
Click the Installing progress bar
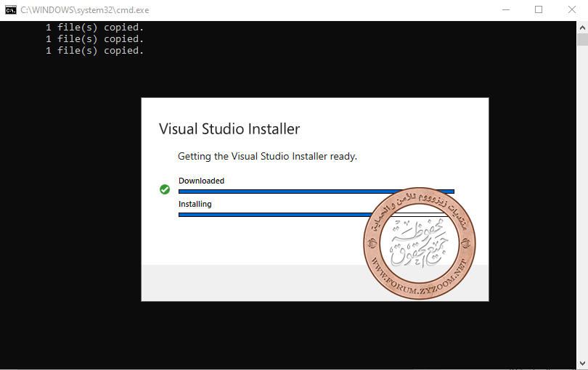pos(316,215)
